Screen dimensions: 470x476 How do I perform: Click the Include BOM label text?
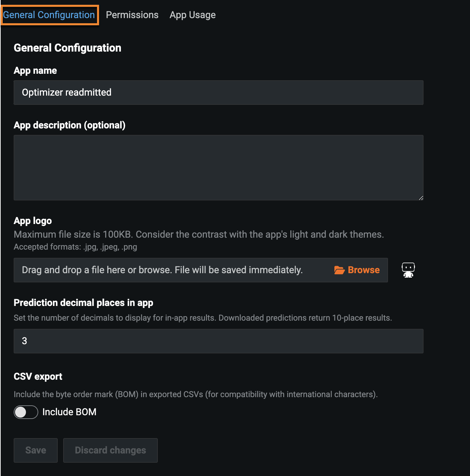69,412
